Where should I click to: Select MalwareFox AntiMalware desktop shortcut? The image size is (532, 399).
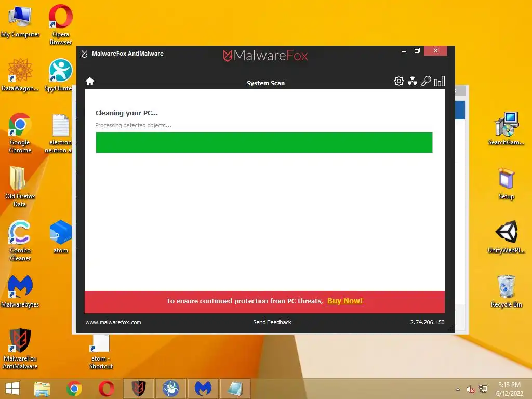point(20,349)
